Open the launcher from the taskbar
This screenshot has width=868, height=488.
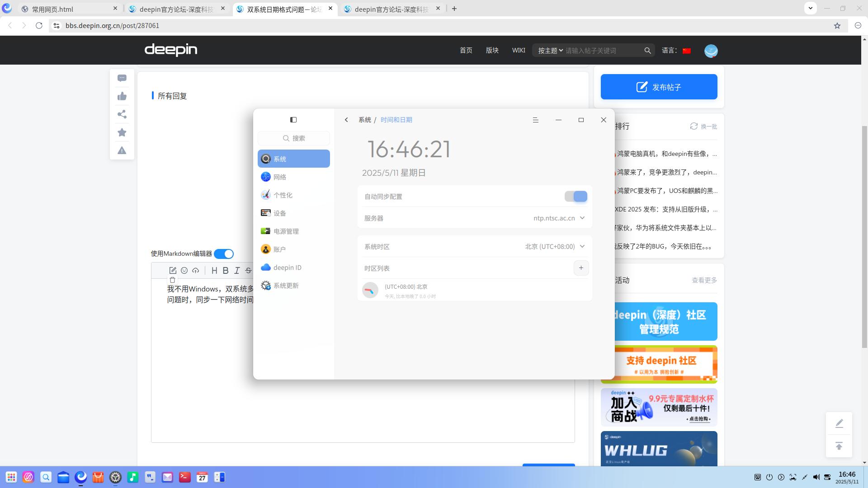(x=11, y=477)
